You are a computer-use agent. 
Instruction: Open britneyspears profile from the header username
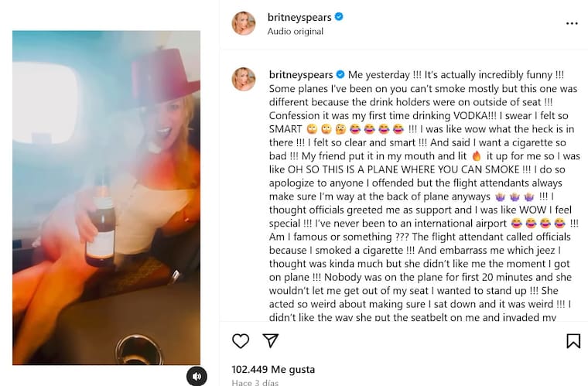(x=299, y=17)
